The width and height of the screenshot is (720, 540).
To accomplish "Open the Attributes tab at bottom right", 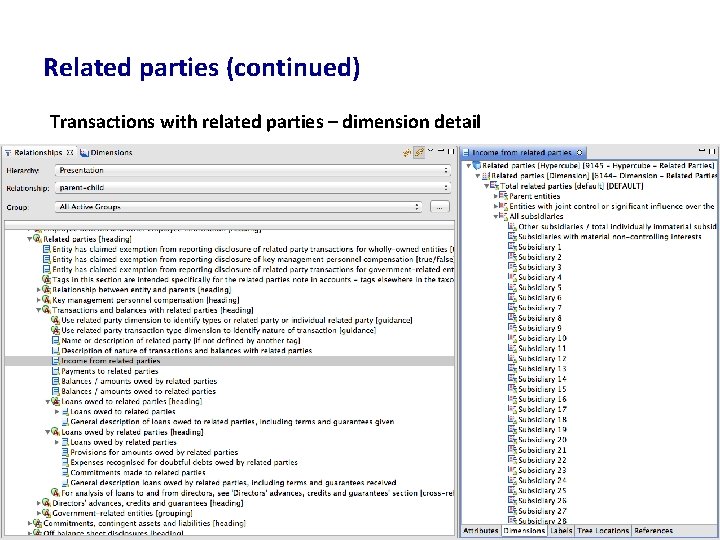I will tap(481, 530).
